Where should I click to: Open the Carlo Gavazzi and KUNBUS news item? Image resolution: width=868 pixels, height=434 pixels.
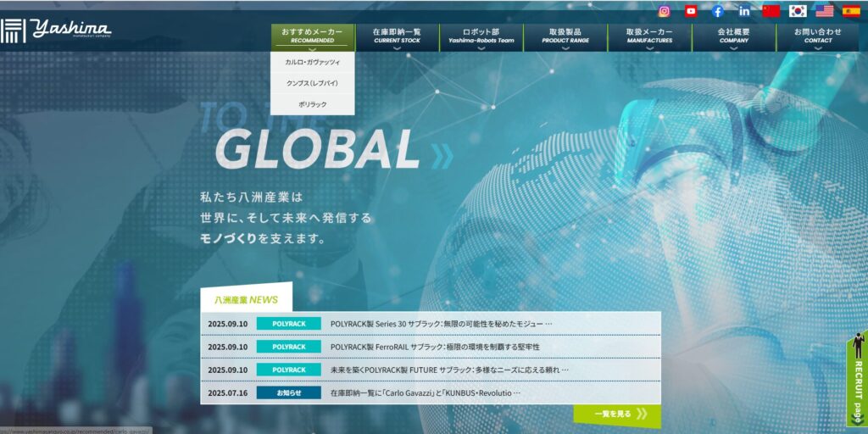tap(426, 393)
